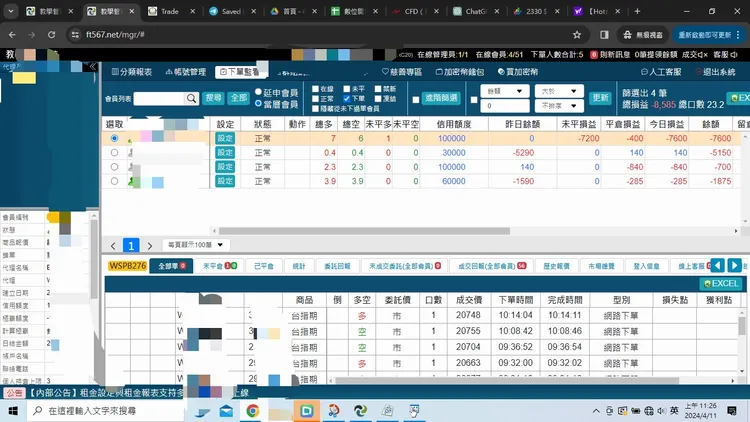Open the 餘額 filter dropdown
Image resolution: width=750 pixels, height=422 pixels.
tap(505, 91)
